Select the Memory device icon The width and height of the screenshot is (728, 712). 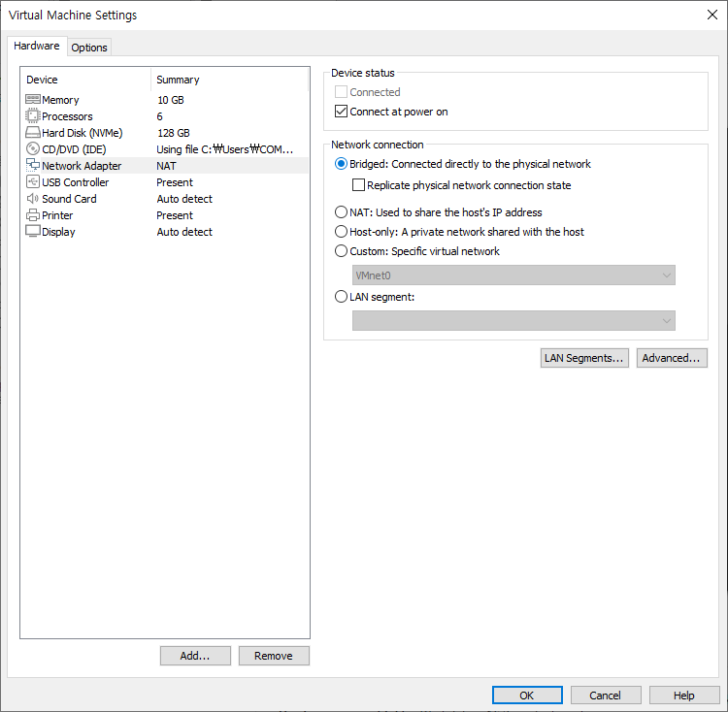click(33, 99)
